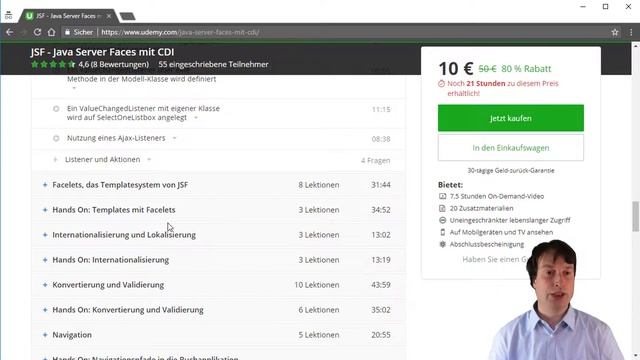This screenshot has height=360, width=640.
Task: Bookmark this page with the star
Action: point(615,32)
